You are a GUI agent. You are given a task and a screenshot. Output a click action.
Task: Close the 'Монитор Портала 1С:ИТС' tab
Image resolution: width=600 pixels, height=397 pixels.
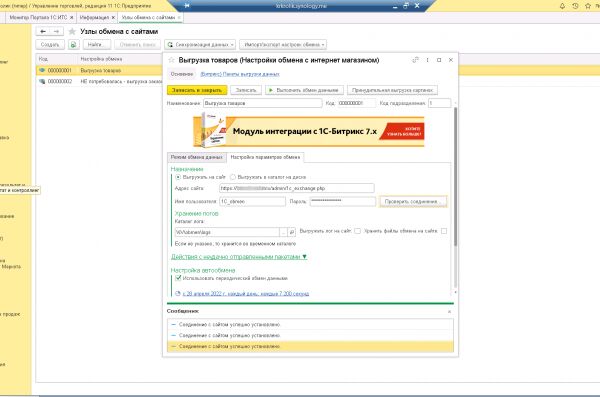pos(71,18)
